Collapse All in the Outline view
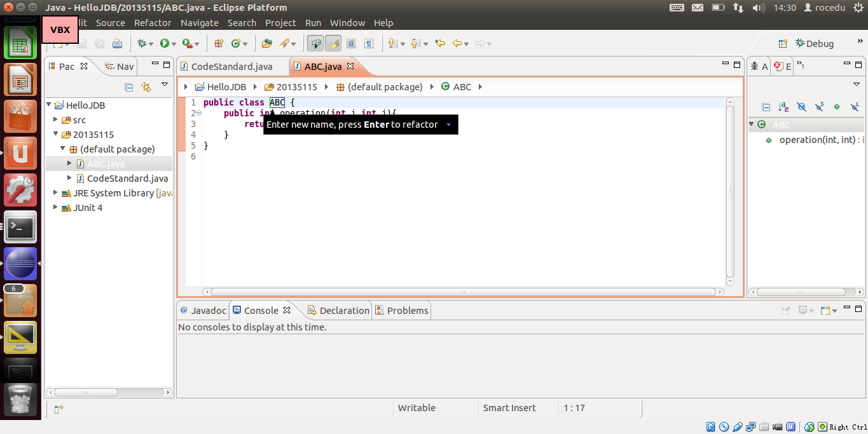Screen dimensions: 868x434 click(766, 107)
